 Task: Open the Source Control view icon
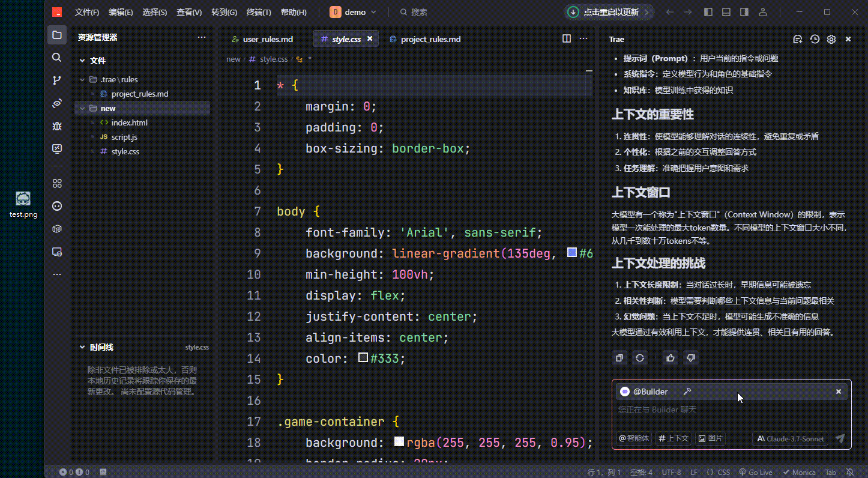[x=57, y=80]
